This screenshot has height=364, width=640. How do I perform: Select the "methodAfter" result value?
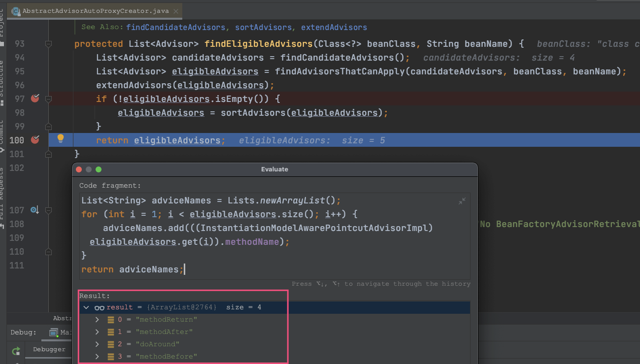point(164,332)
